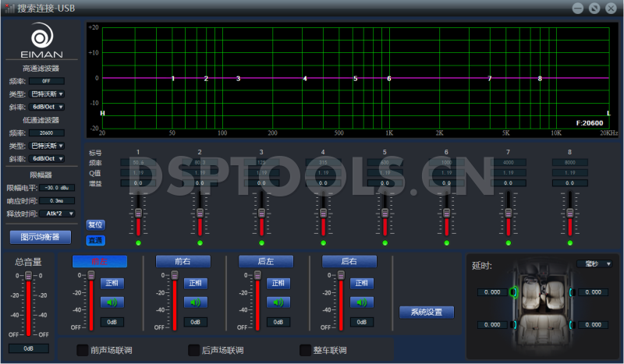Click the front-left seat speaker marker in car diagram
Screen dimensions: 624x364
pyautogui.click(x=512, y=292)
